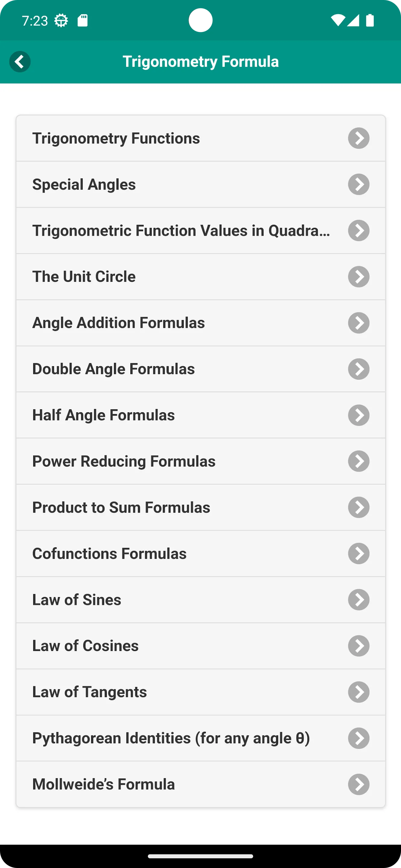Click the chevron icon beside Trigonometry Functions

coord(358,138)
